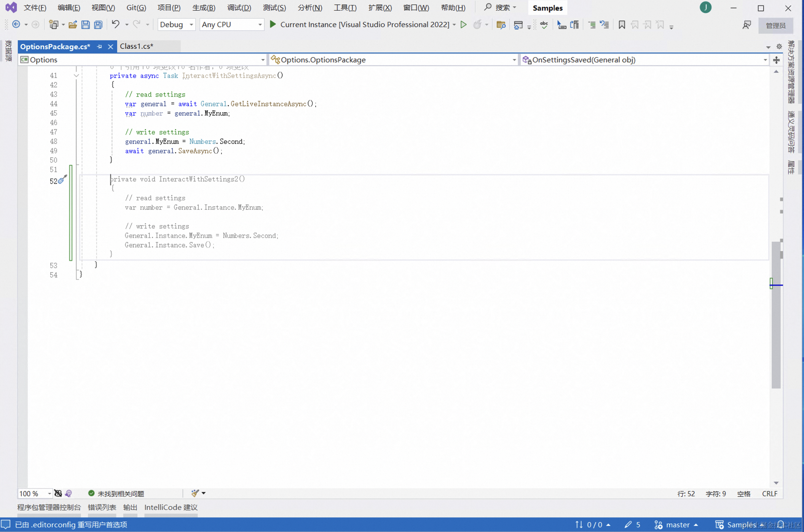This screenshot has width=804, height=532.
Task: Click the spell checker abc icon
Action: click(544, 25)
